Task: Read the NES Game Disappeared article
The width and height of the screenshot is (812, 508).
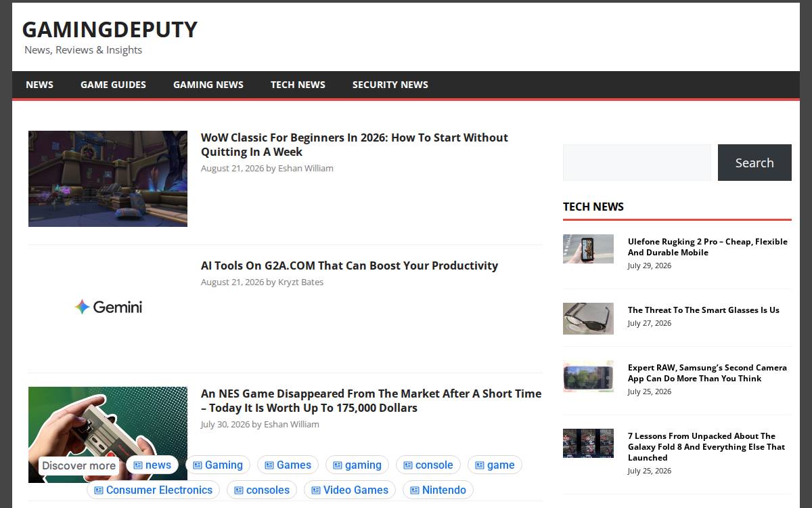Action: (x=371, y=400)
